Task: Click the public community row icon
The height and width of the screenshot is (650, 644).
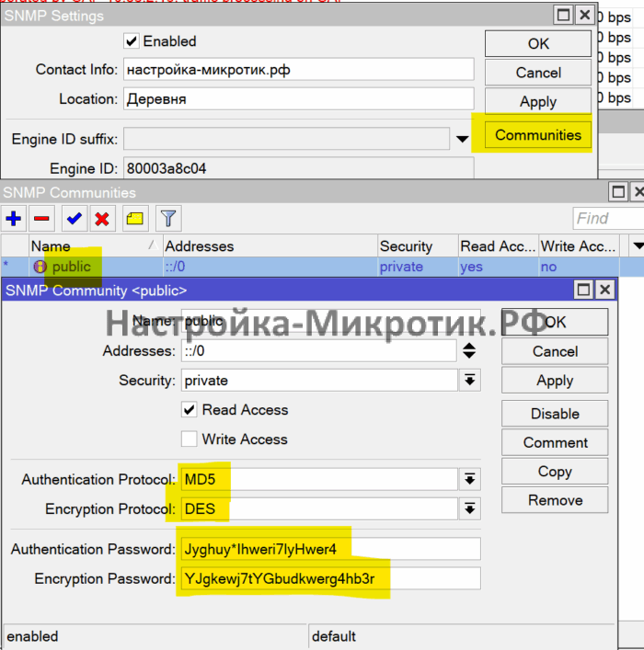Action: pos(40,267)
